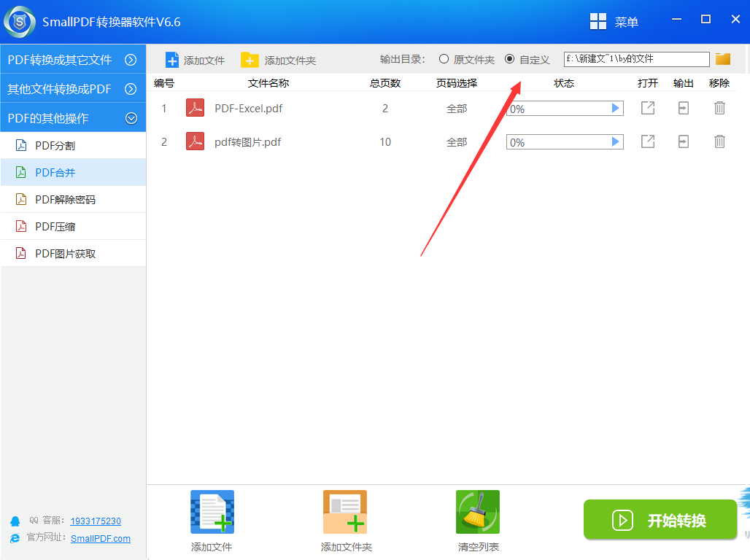Click the SmallPDF shield logo icon
The width and height of the screenshot is (750, 560).
20,22
